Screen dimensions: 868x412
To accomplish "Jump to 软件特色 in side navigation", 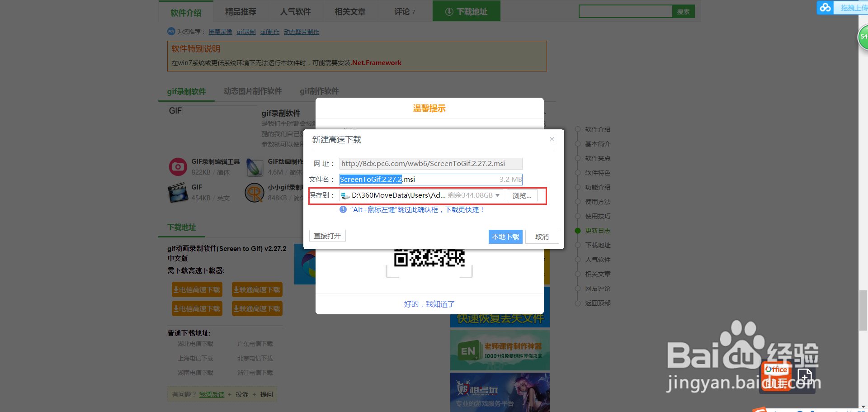I will click(598, 173).
